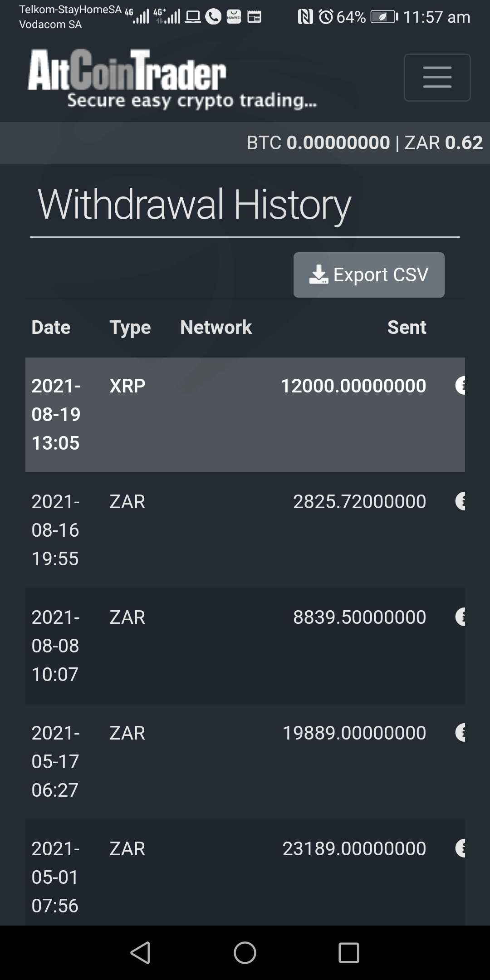
Task: Tap the status icon on the 23189 ZAR row
Action: [x=461, y=848]
